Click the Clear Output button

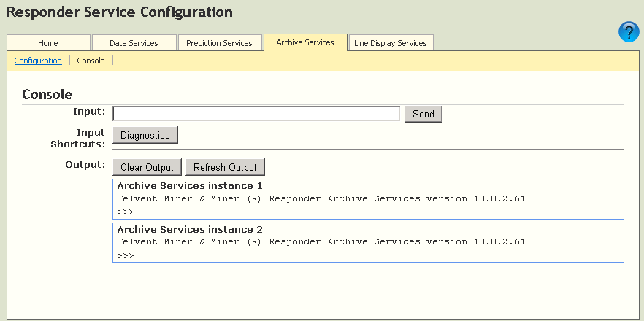point(147,167)
